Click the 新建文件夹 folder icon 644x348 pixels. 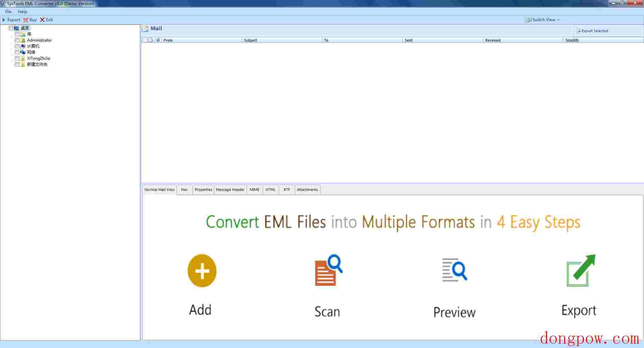(x=23, y=64)
